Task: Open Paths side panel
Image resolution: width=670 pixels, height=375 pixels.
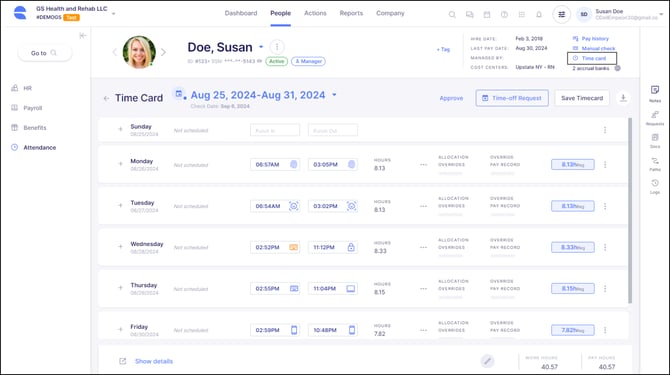Action: tap(655, 164)
